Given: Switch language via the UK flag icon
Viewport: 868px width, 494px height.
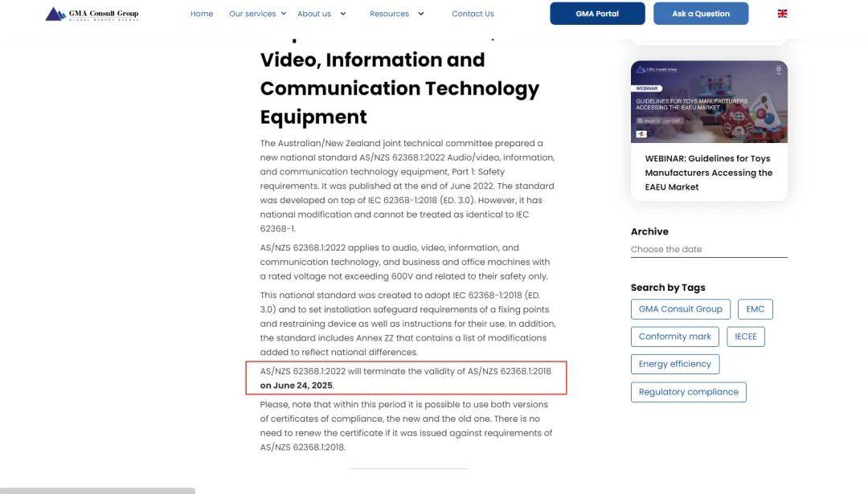Looking at the screenshot, I should (x=782, y=14).
